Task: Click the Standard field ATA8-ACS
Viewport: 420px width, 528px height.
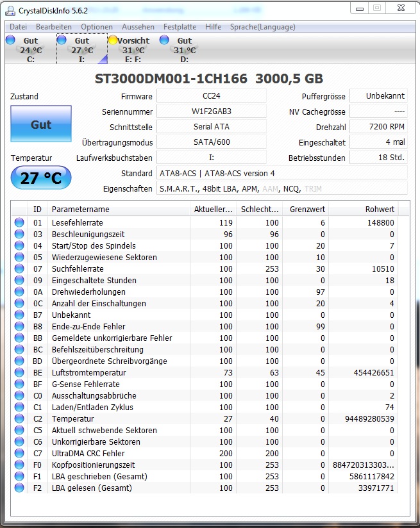Action: [x=281, y=173]
